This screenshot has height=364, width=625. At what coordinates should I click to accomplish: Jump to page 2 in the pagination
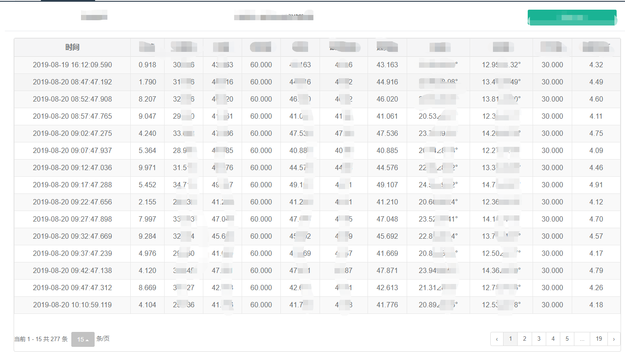click(525, 339)
